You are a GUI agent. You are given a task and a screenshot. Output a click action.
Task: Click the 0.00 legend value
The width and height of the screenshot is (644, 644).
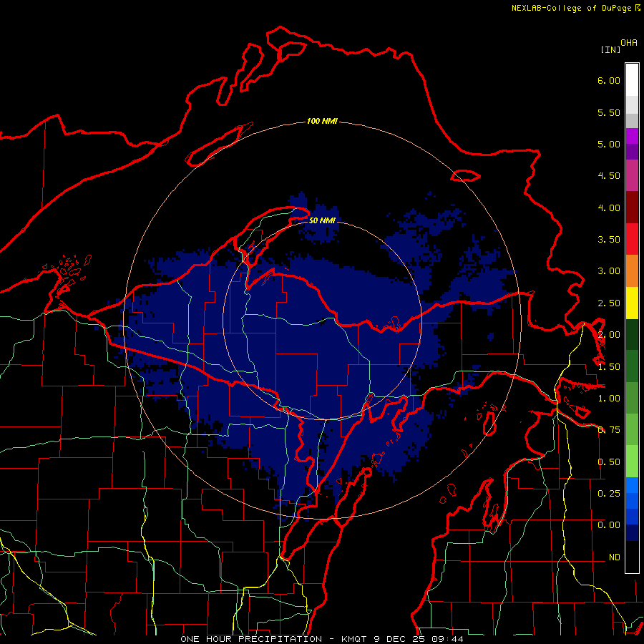[x=609, y=525]
